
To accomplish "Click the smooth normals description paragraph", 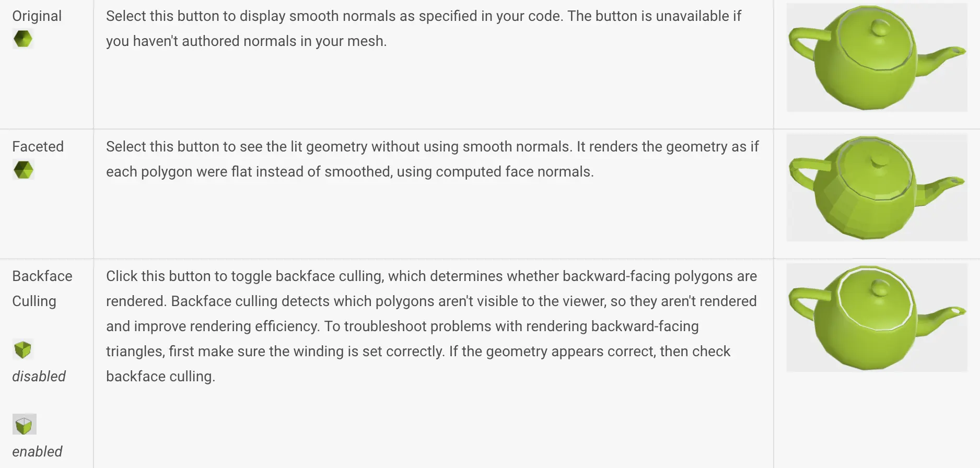I will click(x=424, y=29).
